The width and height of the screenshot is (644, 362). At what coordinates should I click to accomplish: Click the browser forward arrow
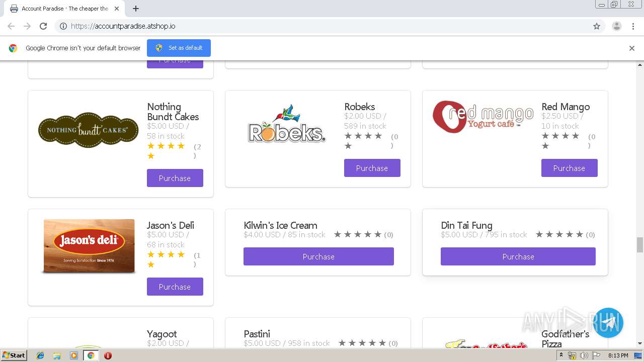click(27, 26)
